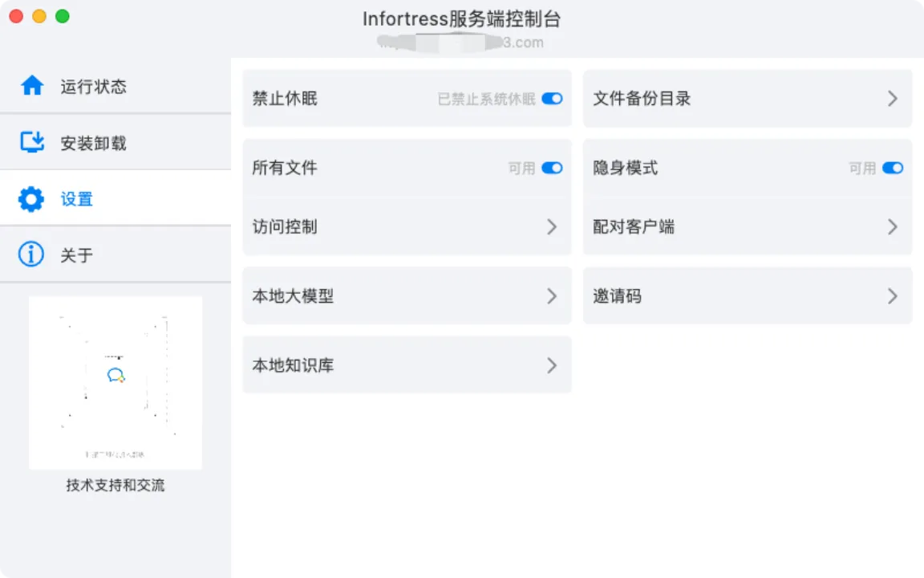Click the 所有文件 label

(285, 168)
